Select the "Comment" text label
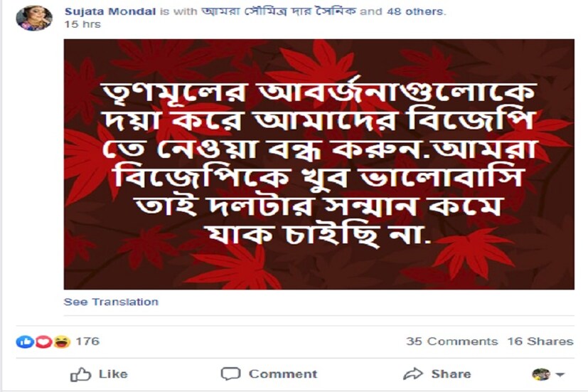 283,374
